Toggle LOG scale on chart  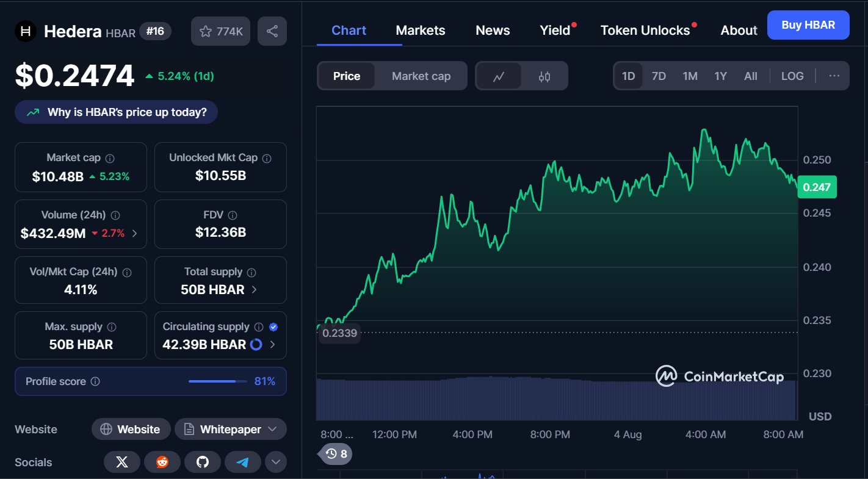(x=792, y=76)
